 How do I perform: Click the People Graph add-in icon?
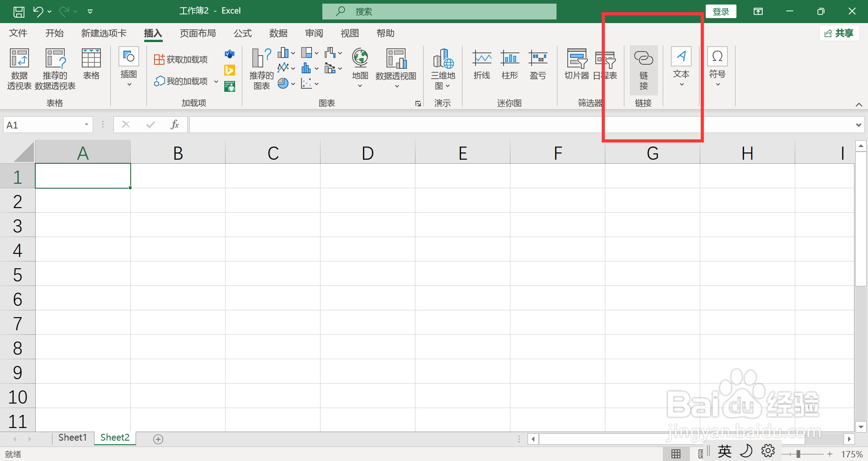point(230,86)
